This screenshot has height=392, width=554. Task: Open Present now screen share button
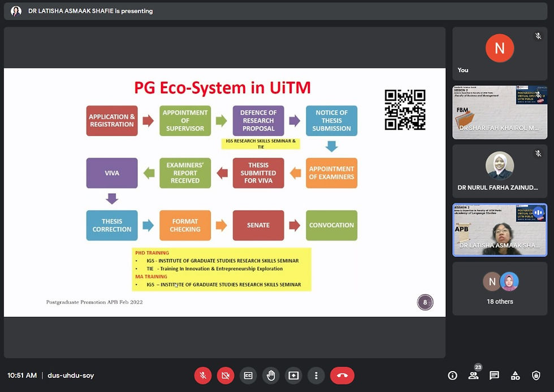293,376
